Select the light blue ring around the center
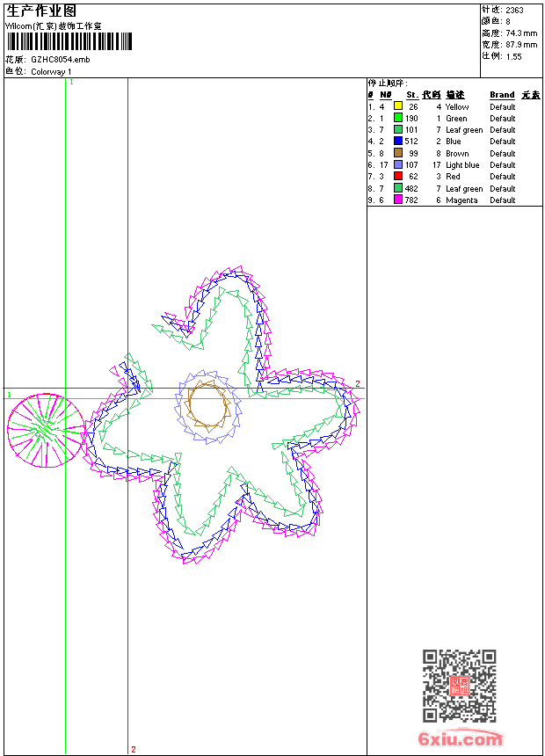The image size is (545, 756). pyautogui.click(x=207, y=406)
